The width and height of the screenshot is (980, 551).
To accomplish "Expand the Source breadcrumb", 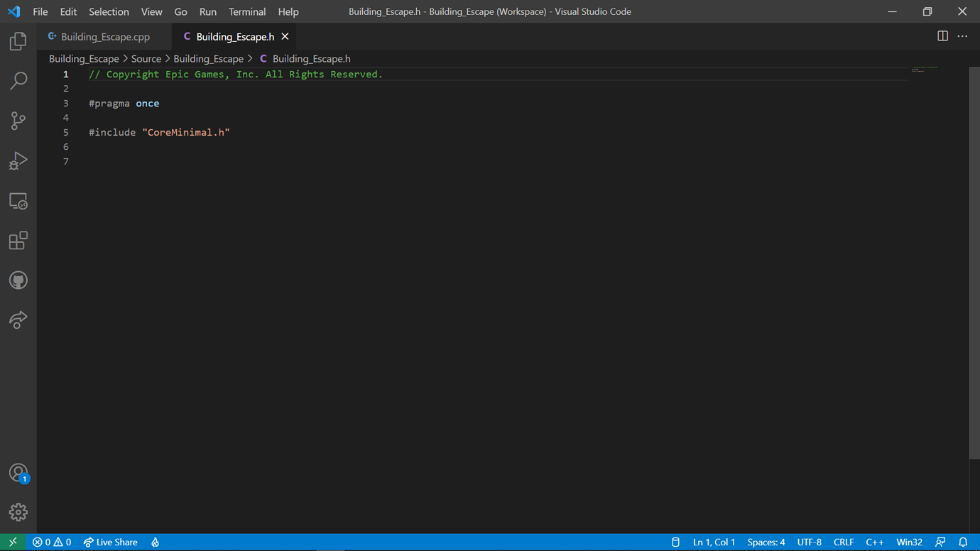I will tap(146, 59).
